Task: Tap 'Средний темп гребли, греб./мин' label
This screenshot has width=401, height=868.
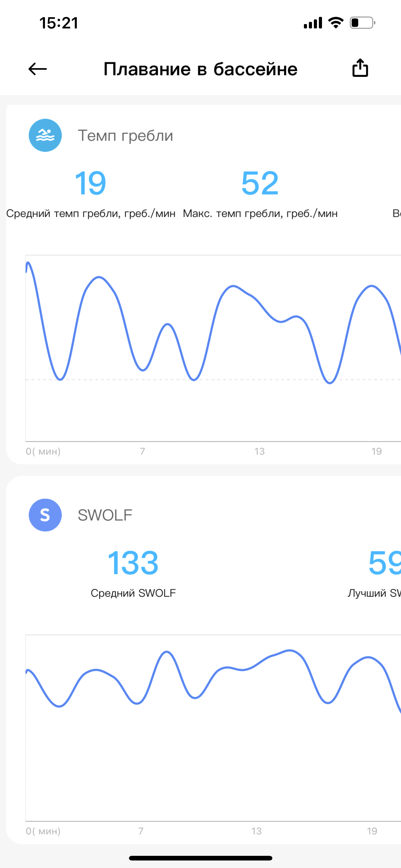Action: coord(91,213)
